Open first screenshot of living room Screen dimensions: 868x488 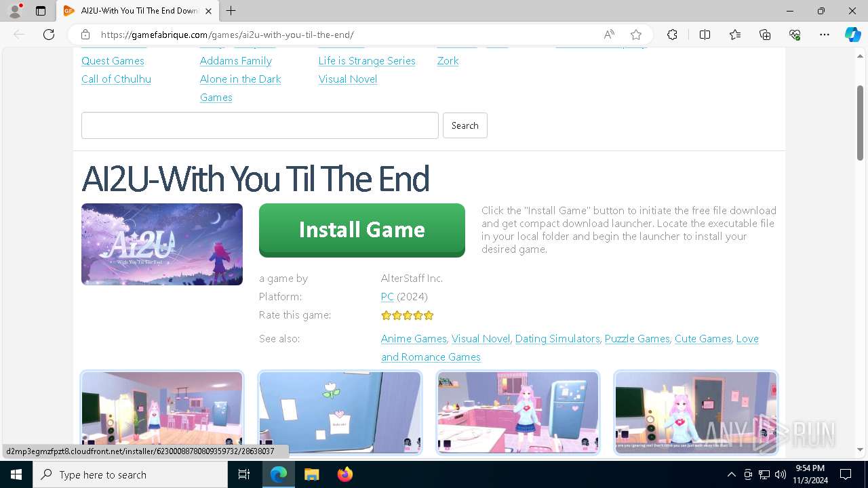tap(162, 412)
